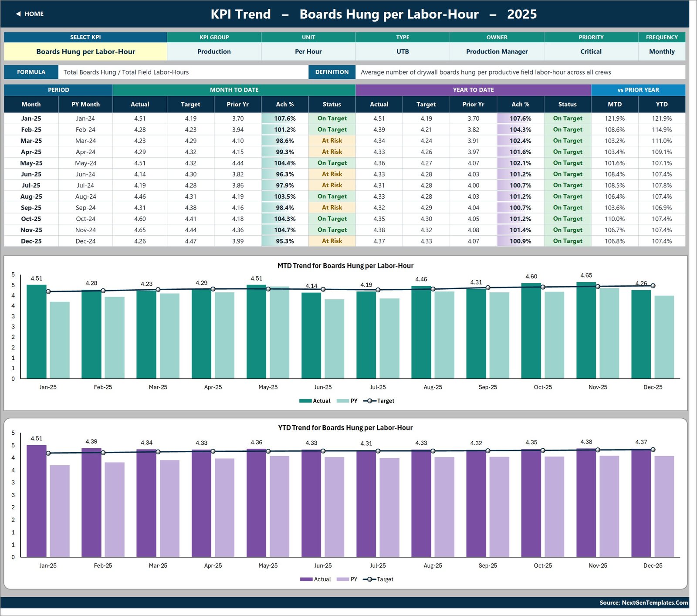
Task: Click the 4.60 data label in MTD chart
Action: click(x=531, y=277)
